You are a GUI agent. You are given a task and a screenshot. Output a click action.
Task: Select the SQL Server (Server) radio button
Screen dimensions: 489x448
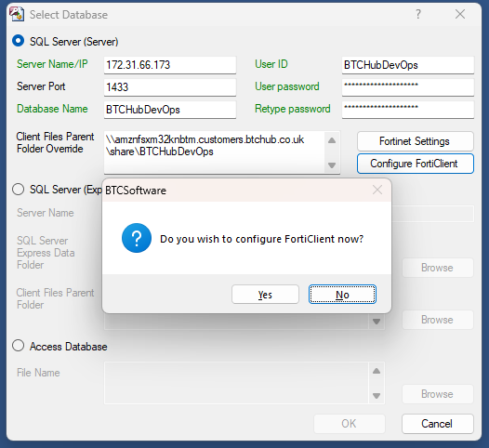tap(18, 41)
